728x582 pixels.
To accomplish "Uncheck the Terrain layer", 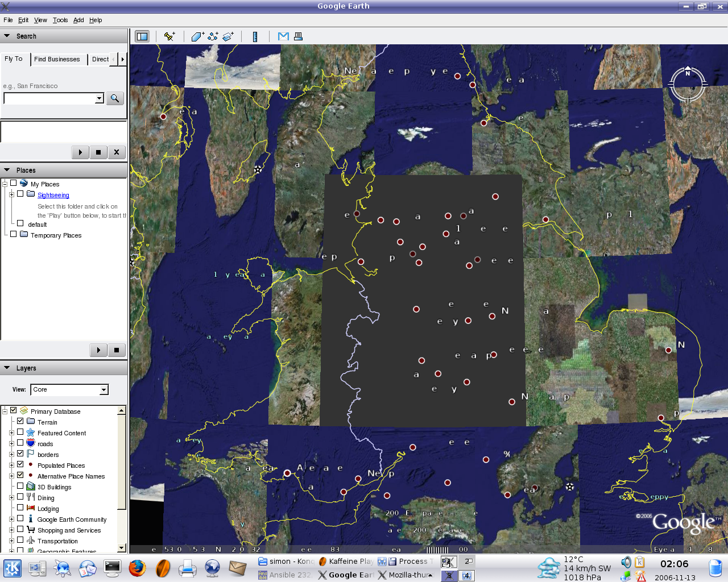I will pyautogui.click(x=20, y=421).
